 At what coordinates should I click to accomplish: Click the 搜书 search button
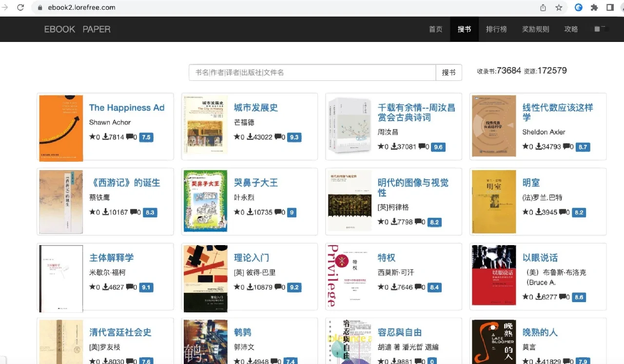448,73
